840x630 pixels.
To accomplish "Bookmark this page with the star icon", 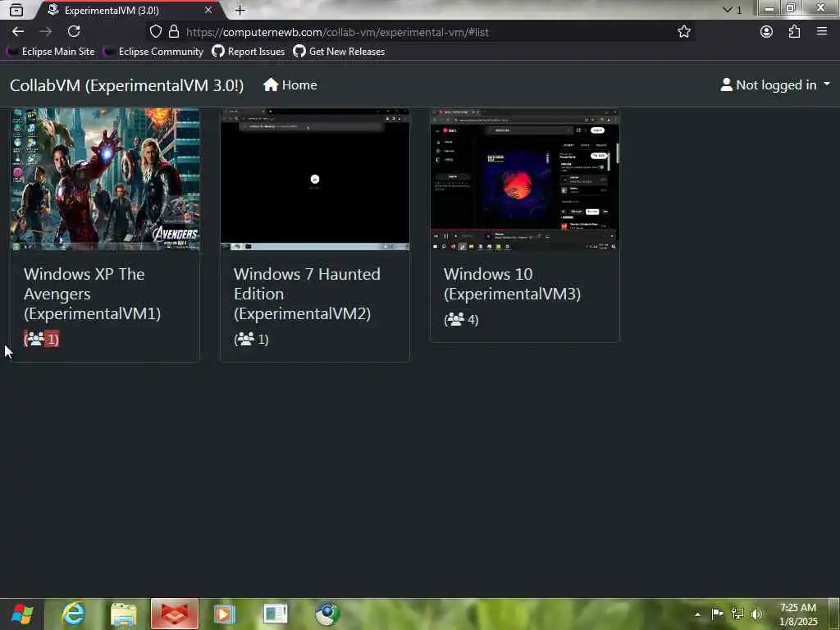I will click(684, 32).
